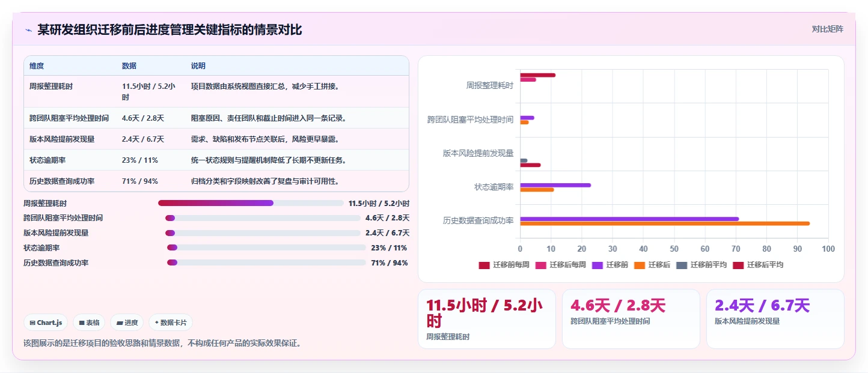The width and height of the screenshot is (868, 373).
Task: Click the 版本风险提前发现量 progress bar
Action: tap(263, 233)
